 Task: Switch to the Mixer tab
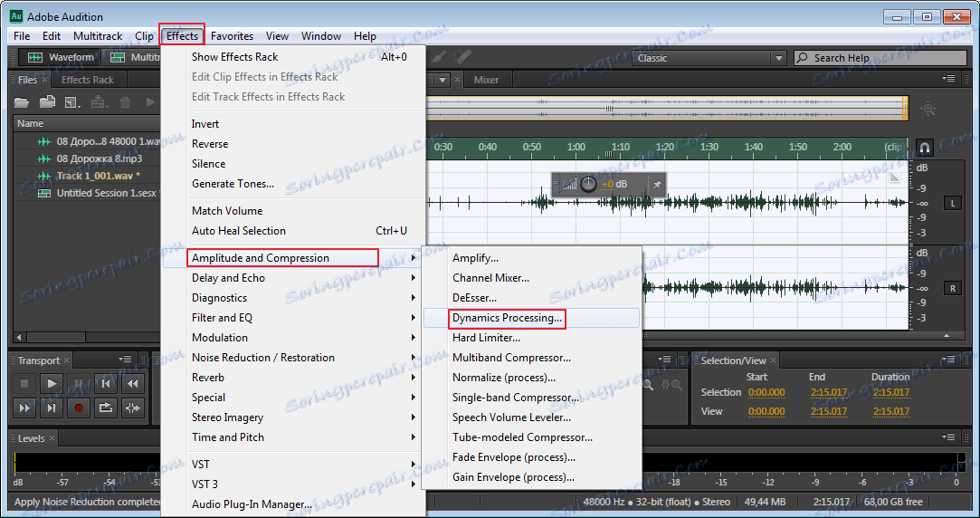[x=486, y=80]
